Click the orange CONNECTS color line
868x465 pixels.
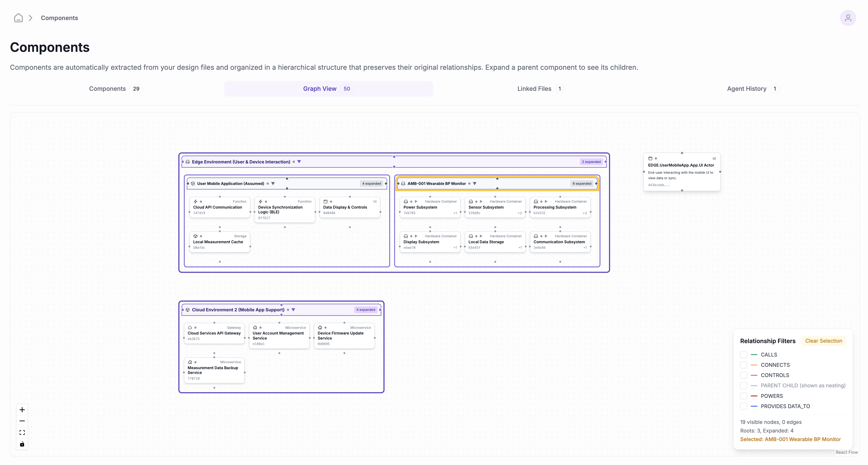click(x=754, y=365)
